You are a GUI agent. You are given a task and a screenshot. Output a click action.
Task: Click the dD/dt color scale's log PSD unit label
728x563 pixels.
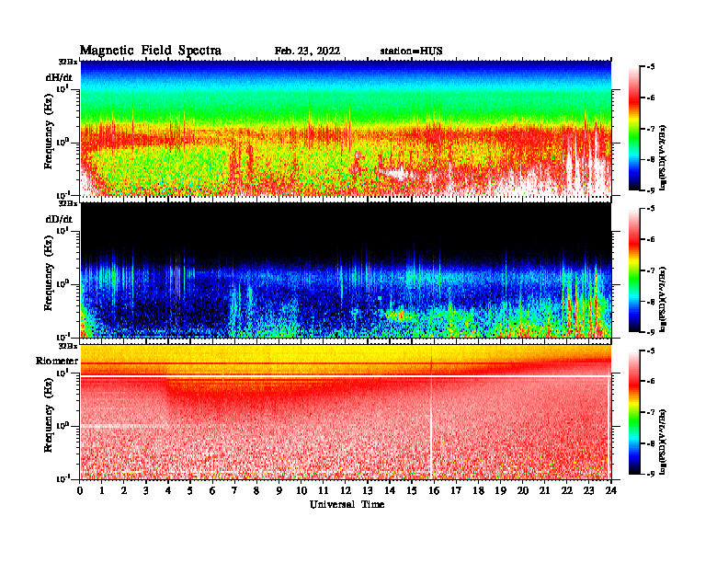664,299
